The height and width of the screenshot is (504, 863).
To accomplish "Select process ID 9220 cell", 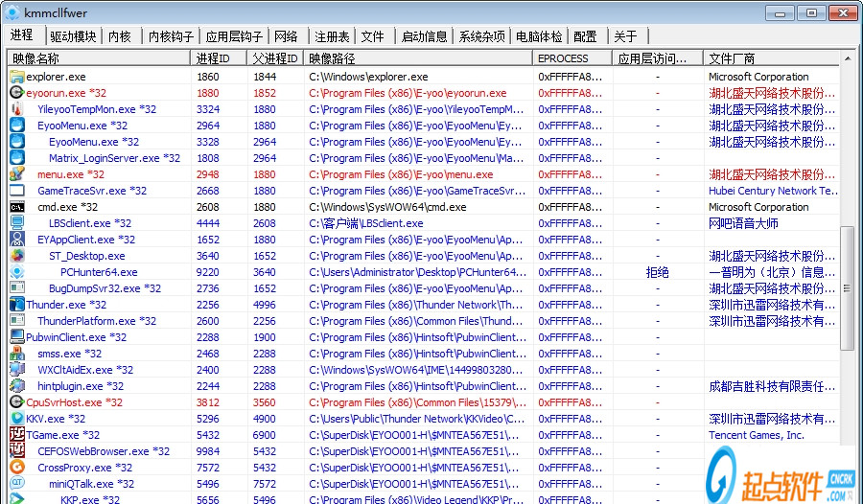I will [207, 272].
